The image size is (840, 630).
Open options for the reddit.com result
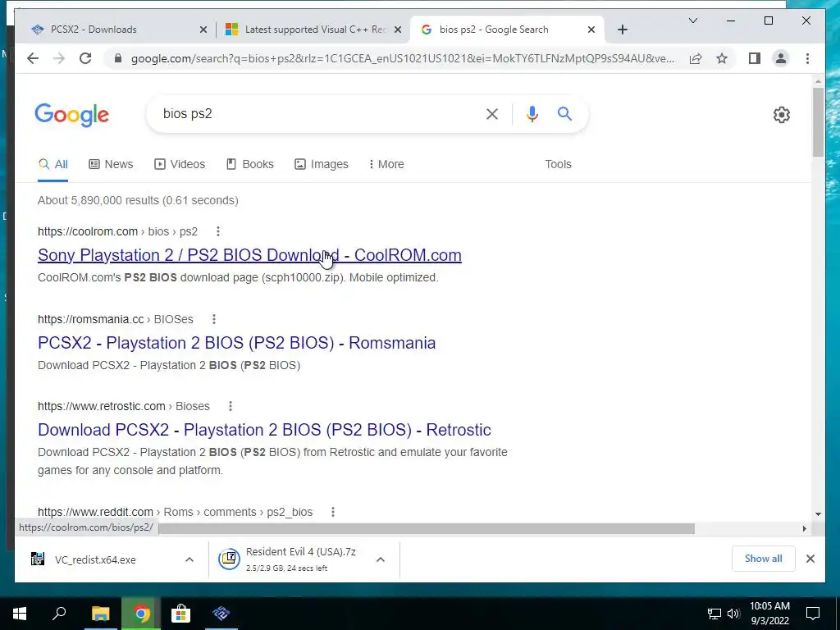click(x=333, y=512)
